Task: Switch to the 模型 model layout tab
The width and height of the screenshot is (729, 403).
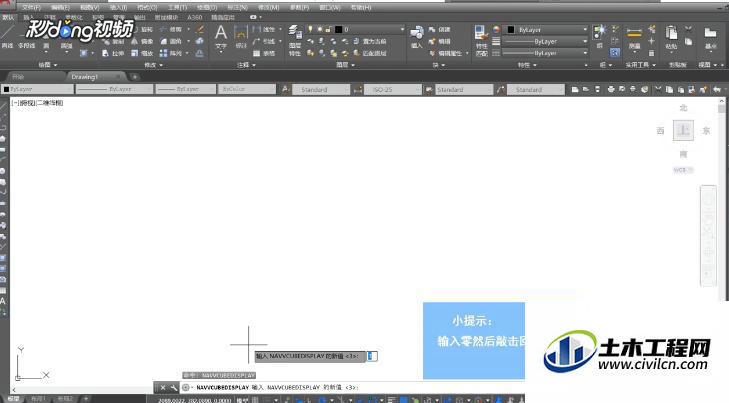Action: (x=13, y=399)
